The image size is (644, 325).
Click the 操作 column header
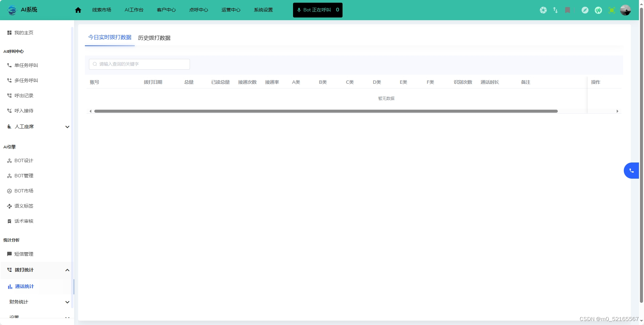click(x=595, y=82)
